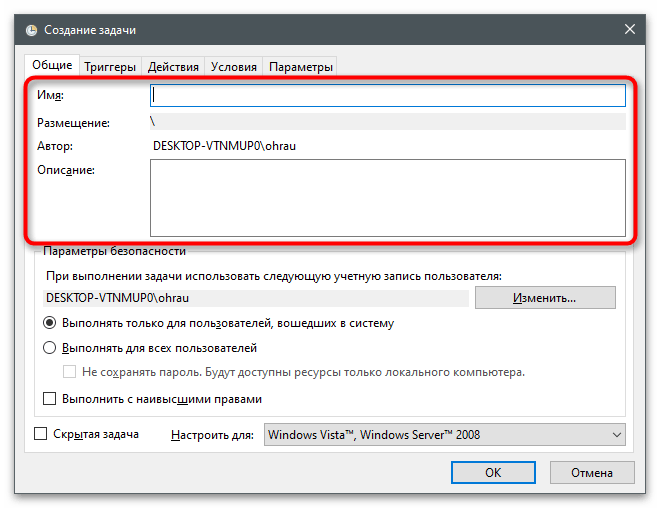This screenshot has width=660, height=508.
Task: Open the Действия tab
Action: pyautogui.click(x=173, y=67)
